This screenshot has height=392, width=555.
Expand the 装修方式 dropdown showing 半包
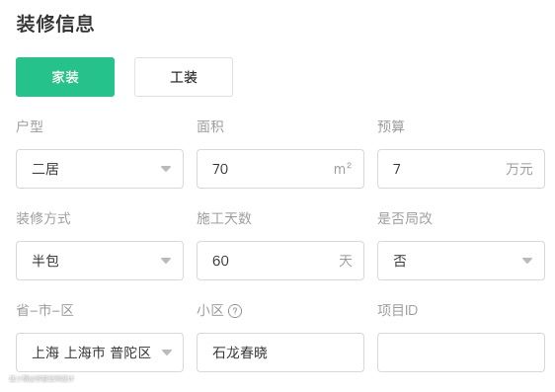[x=100, y=261]
